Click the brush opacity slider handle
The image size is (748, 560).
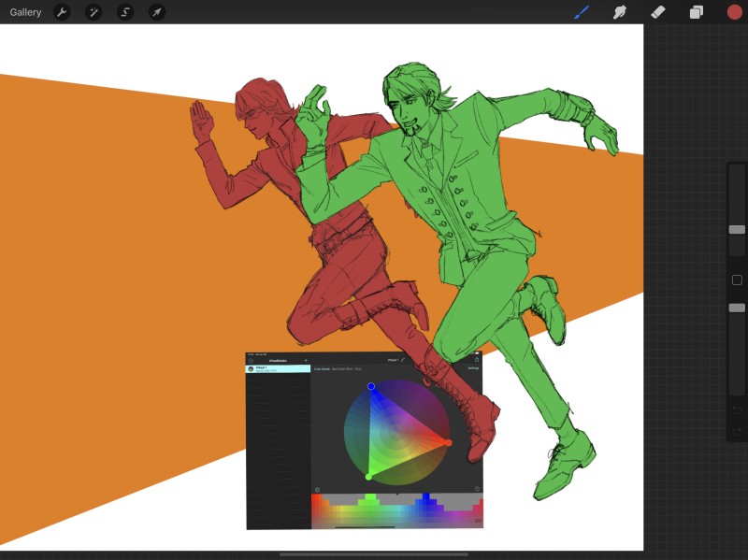(x=737, y=308)
